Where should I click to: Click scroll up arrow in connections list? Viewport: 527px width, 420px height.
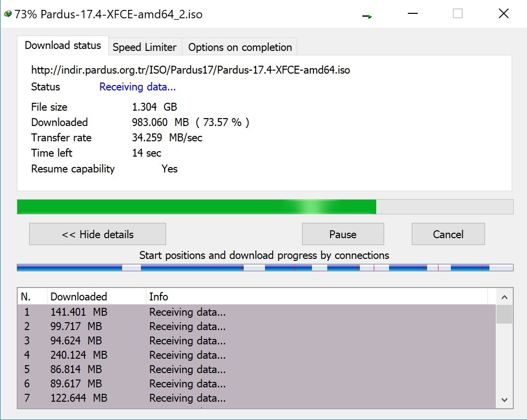click(504, 297)
